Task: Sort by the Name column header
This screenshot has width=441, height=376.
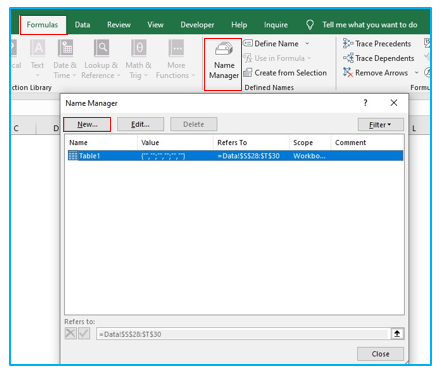Action: [101, 143]
